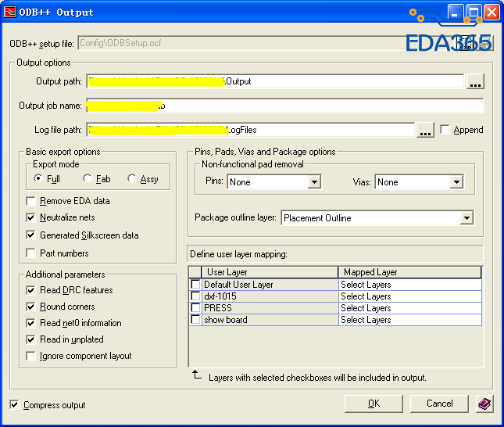Screen dimensions: 504x427
Task: Select the dxf-1015 layer name cell
Action: coord(270,296)
